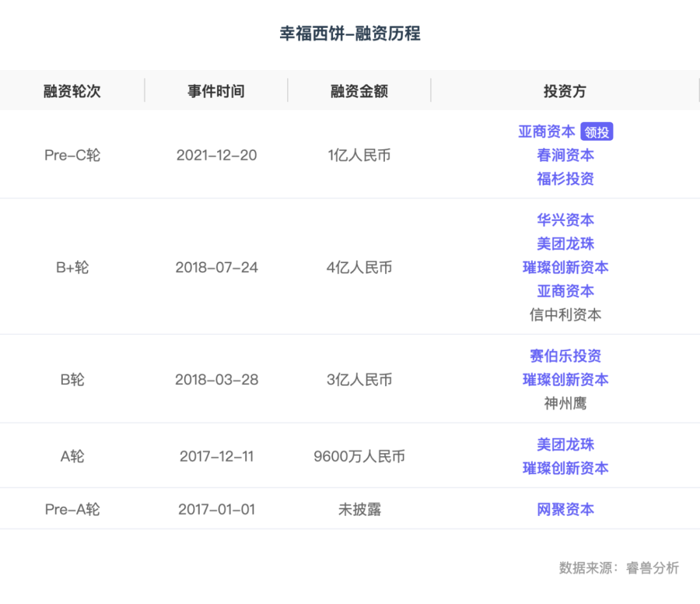Screen dimensions: 700x604
Task: Click 璀璨创新资本 in the B轮 row
Action: coord(565,380)
